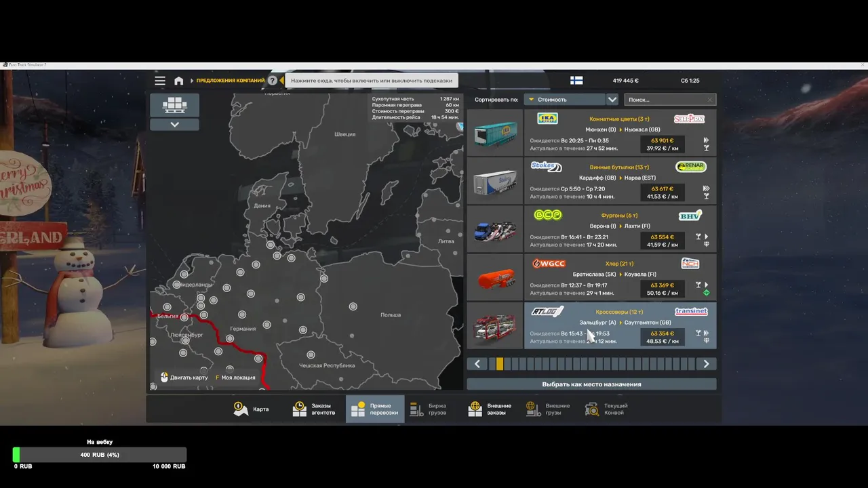Open the Текущий Конвой tab
Image resolution: width=868 pixels, height=488 pixels.
click(607, 409)
